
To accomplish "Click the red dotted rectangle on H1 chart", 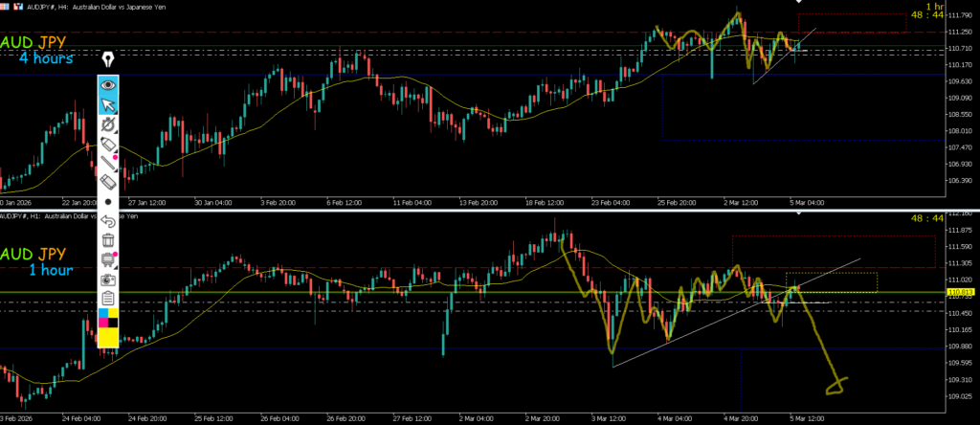I will coord(833,251).
